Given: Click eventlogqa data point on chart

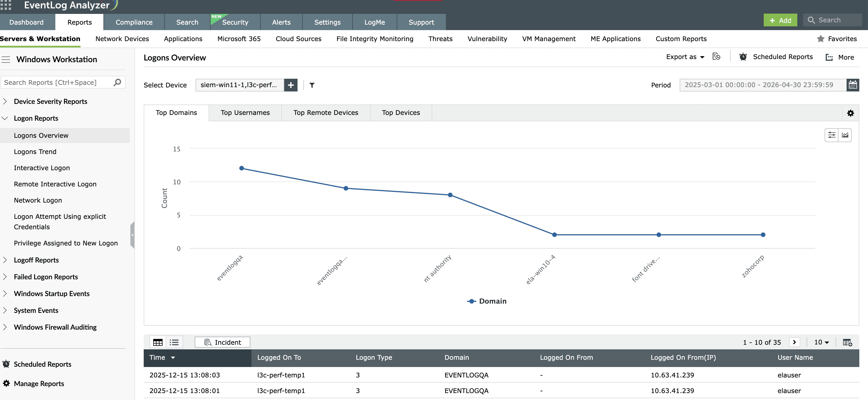Looking at the screenshot, I should coord(242,168).
